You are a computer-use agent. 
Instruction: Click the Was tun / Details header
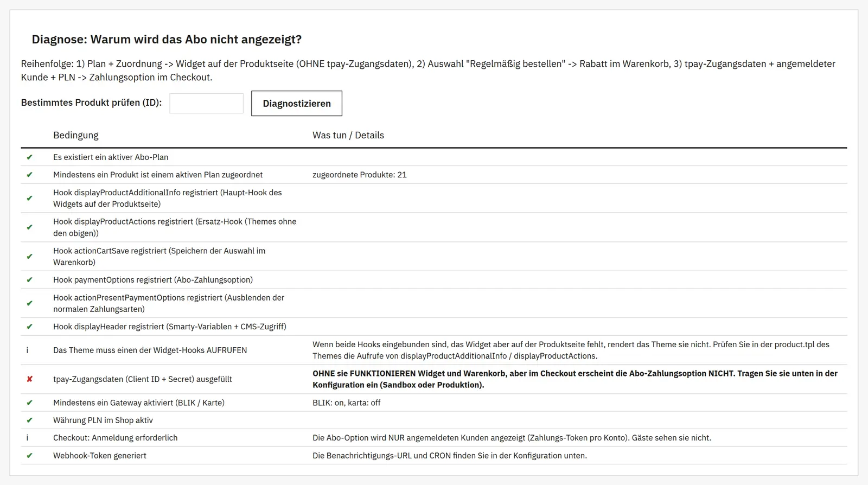348,135
